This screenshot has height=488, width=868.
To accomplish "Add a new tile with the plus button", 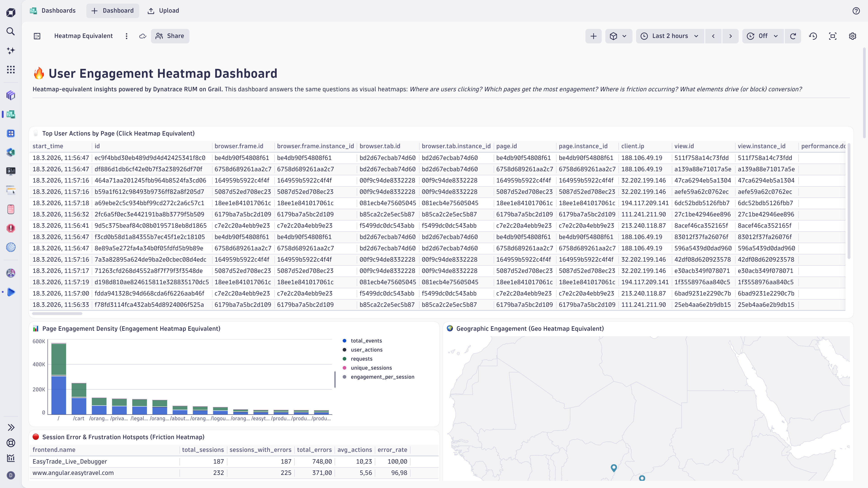I will tap(593, 36).
